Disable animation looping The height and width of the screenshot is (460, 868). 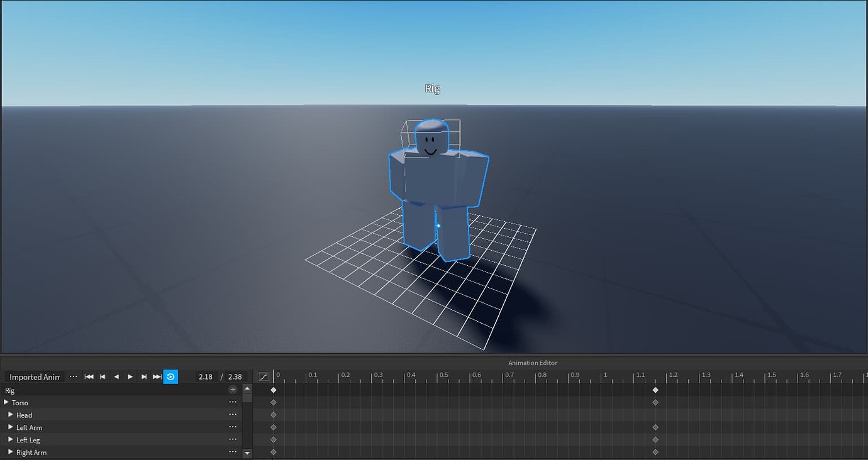170,376
